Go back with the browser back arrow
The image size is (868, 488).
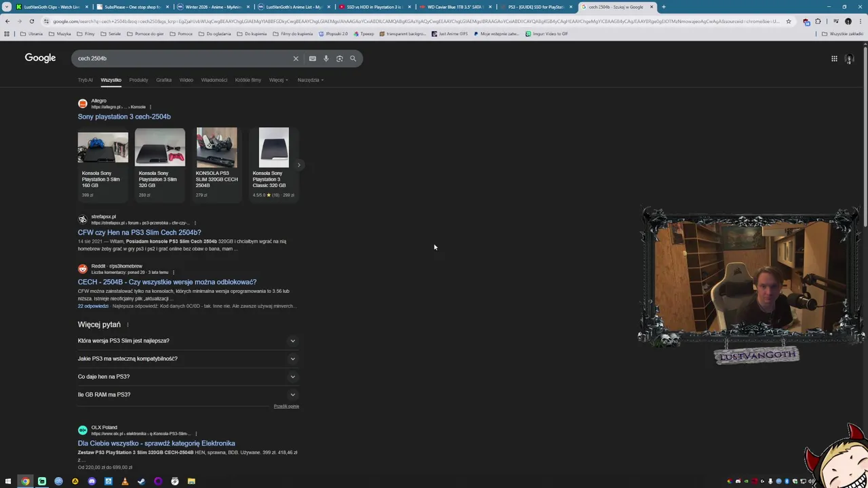[7, 21]
